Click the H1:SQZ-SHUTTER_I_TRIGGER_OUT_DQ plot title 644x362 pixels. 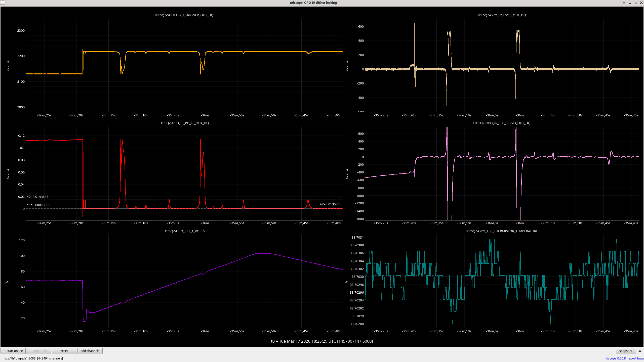[x=184, y=15]
